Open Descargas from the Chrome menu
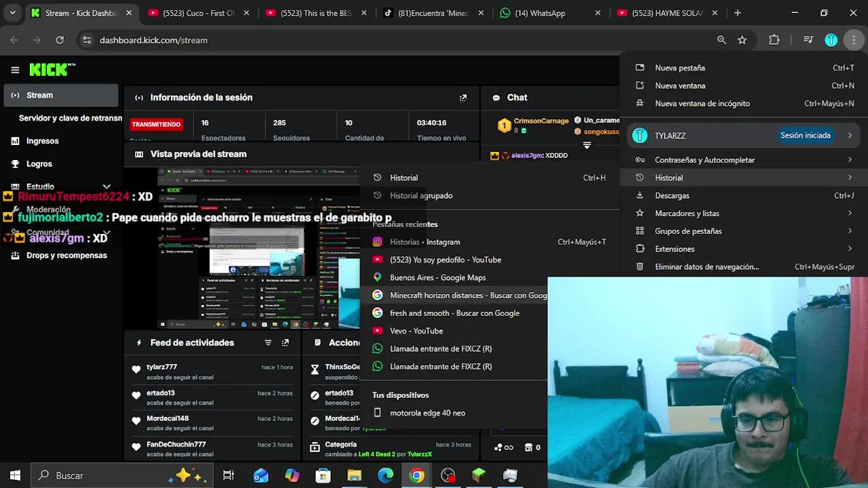The image size is (868, 488). click(x=744, y=196)
